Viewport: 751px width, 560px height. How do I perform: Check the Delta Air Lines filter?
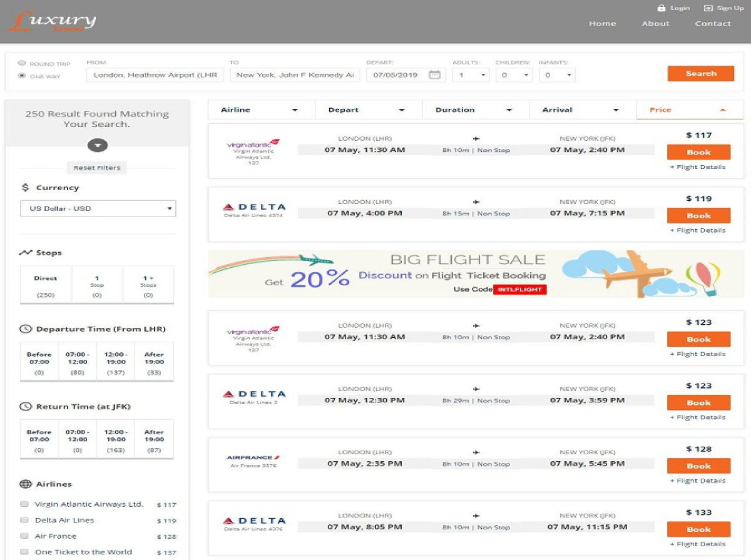[24, 520]
